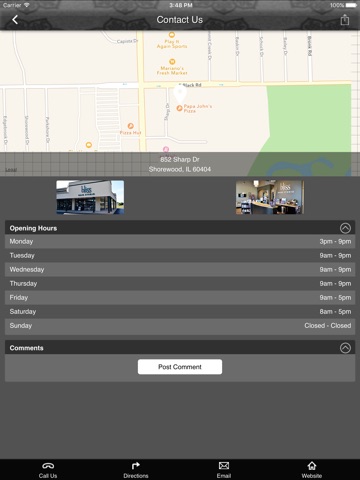360x480 pixels.
Task: Select the Monday hours row
Action: click(x=180, y=241)
